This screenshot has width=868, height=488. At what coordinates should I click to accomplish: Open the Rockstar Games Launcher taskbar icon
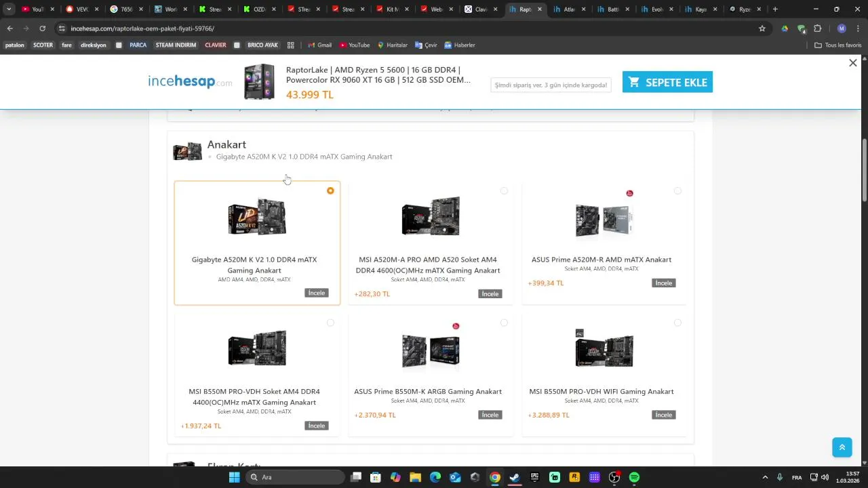[x=574, y=477]
